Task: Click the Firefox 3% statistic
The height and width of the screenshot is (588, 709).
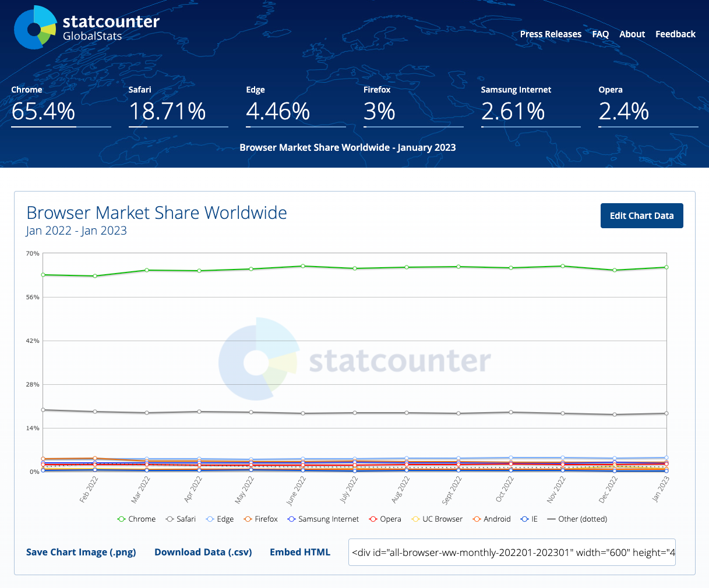Action: (414, 105)
